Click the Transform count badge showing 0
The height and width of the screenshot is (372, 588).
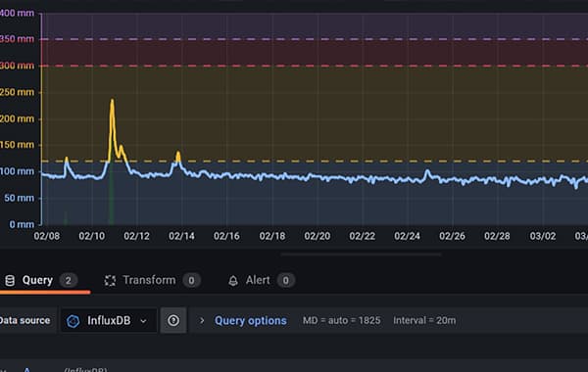click(x=191, y=280)
